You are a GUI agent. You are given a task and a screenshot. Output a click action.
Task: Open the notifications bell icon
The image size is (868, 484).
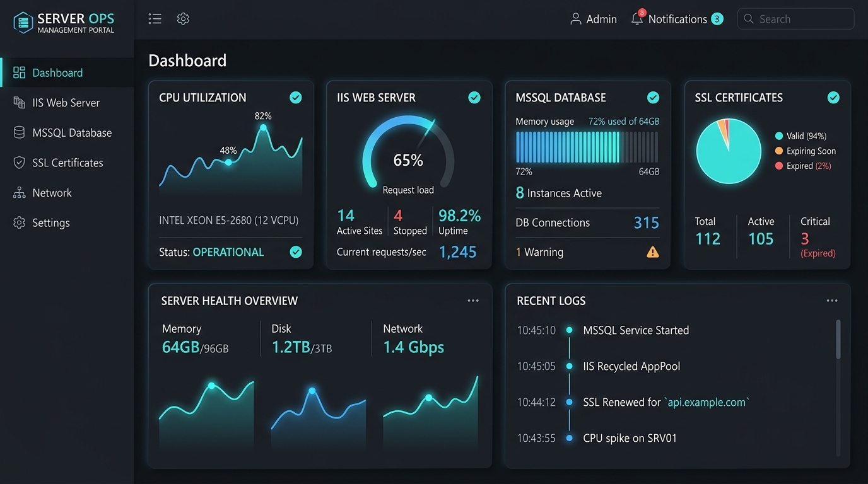point(637,20)
